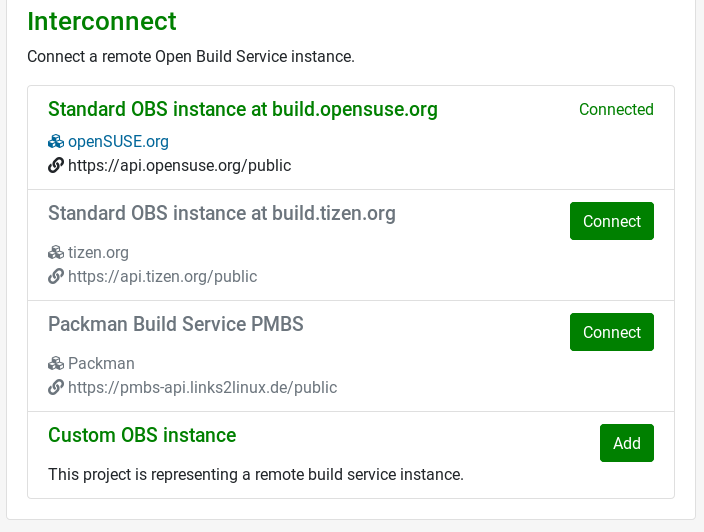Click the cubes icon beside tizen.org

pos(56,252)
